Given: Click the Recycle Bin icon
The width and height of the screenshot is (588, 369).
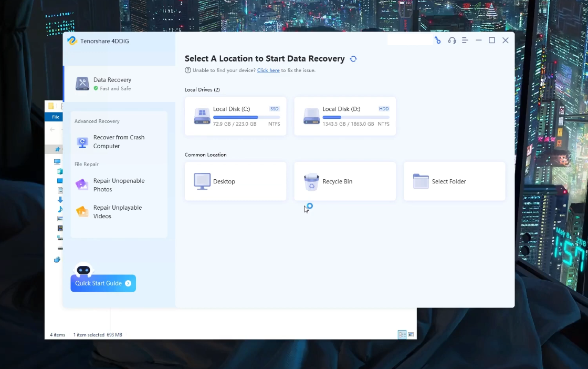Looking at the screenshot, I should [311, 182].
